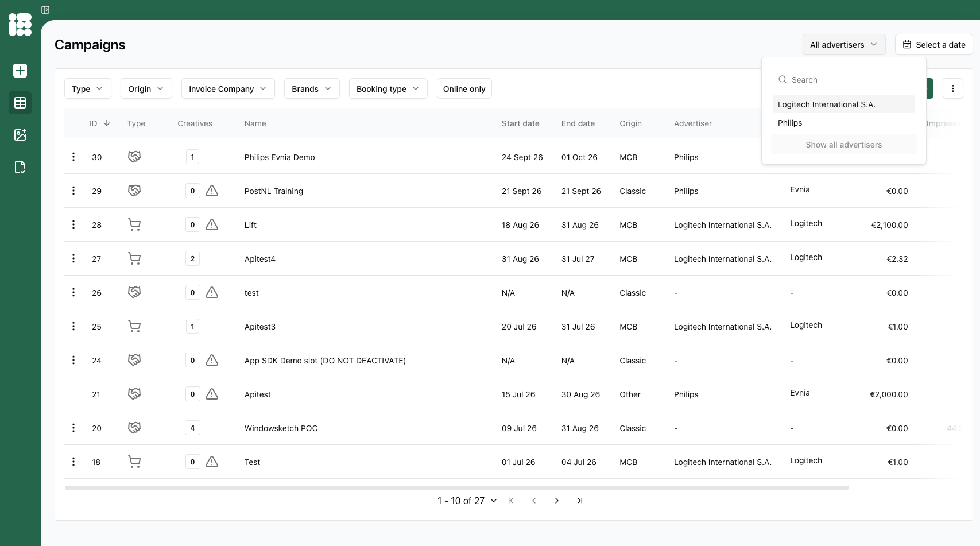Open the Booking type dropdown
Screen dimensions: 980x546
coord(388,88)
